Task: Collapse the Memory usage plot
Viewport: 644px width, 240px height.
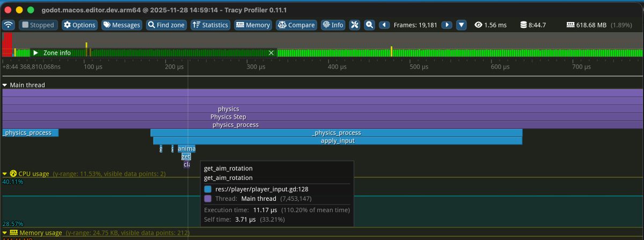Action: [5, 233]
